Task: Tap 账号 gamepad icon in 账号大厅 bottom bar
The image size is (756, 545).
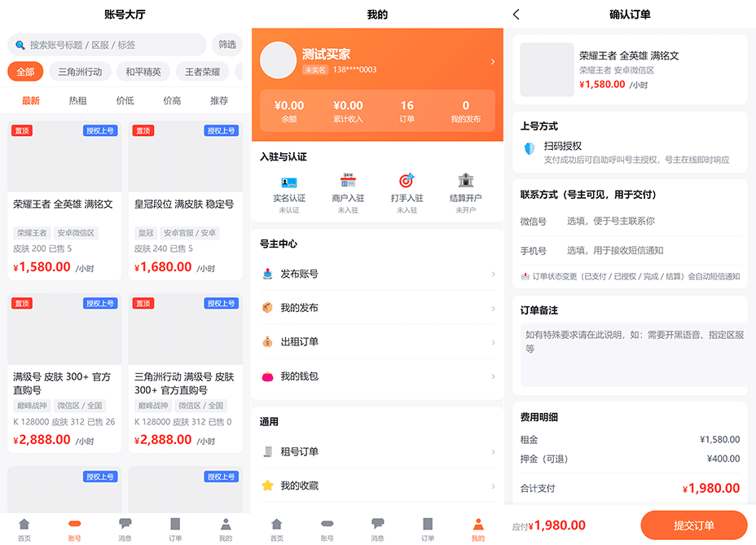Action: [x=75, y=524]
